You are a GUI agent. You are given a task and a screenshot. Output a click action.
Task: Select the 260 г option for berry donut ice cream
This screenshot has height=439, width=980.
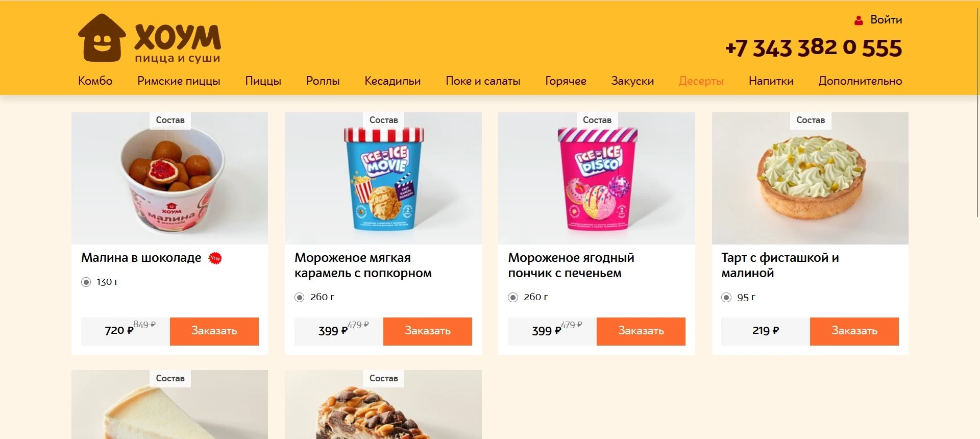click(x=513, y=297)
